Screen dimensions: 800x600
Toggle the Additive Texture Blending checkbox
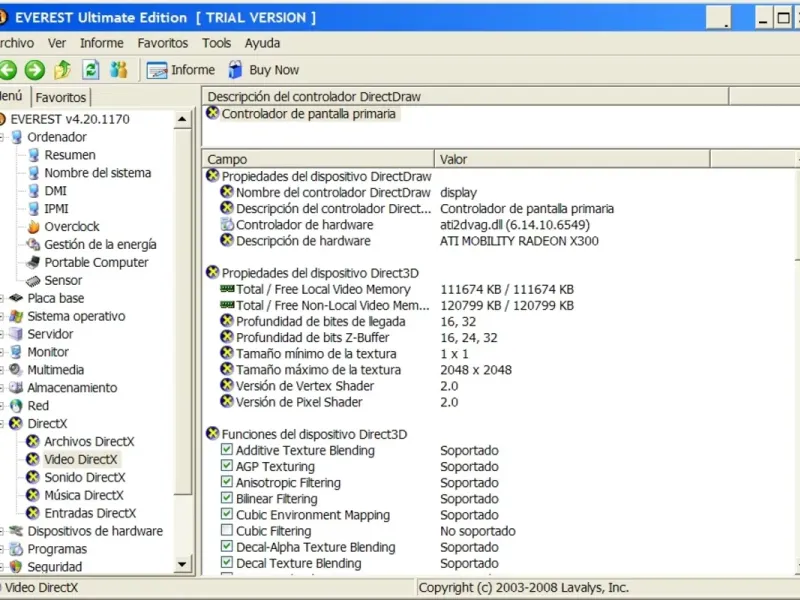click(227, 449)
